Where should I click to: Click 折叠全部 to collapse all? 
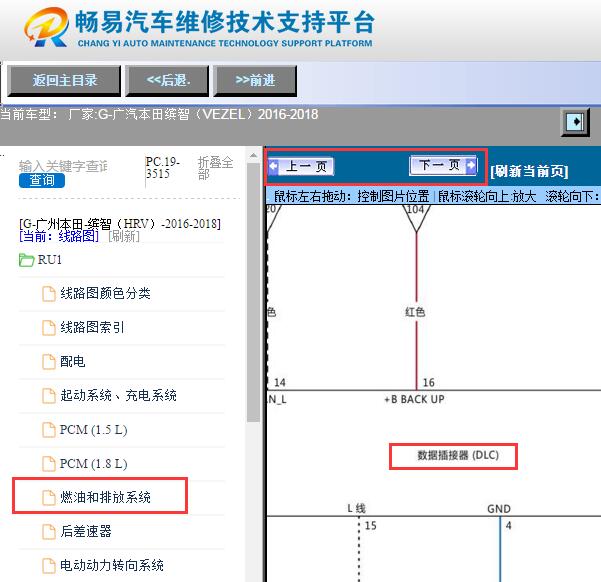pos(215,168)
